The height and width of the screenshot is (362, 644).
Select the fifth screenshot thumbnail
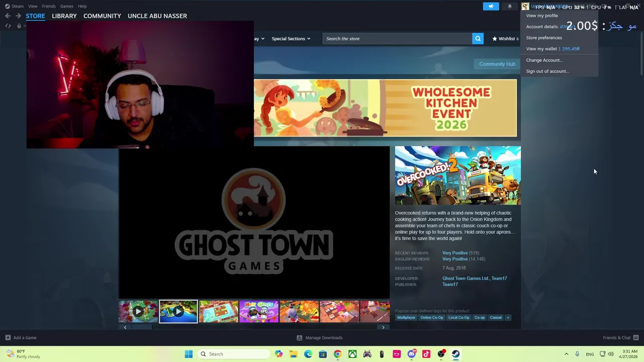299,312
